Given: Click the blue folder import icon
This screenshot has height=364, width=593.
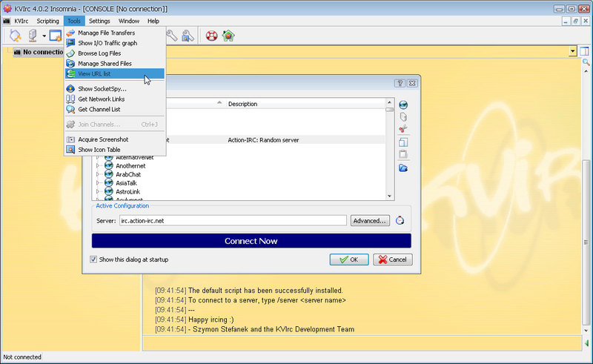Looking at the screenshot, I should point(403,168).
